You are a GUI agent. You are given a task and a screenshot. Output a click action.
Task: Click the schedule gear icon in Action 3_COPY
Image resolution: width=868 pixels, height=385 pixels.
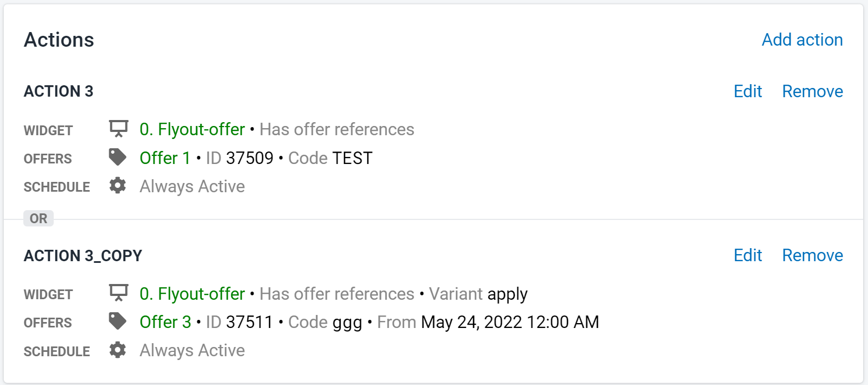pos(118,350)
